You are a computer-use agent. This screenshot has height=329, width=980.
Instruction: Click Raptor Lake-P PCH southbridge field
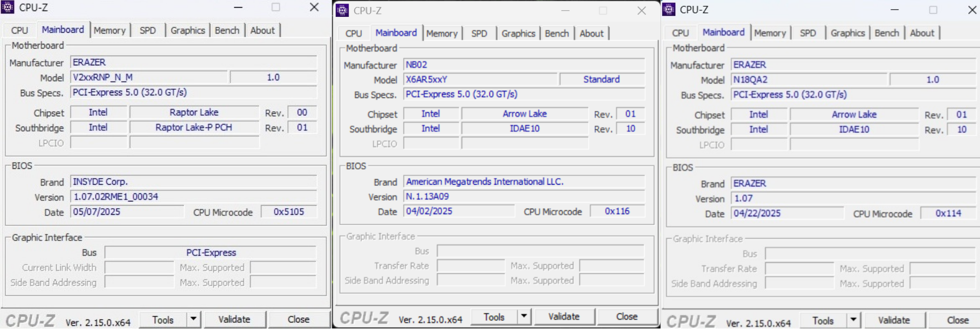pyautogui.click(x=194, y=127)
